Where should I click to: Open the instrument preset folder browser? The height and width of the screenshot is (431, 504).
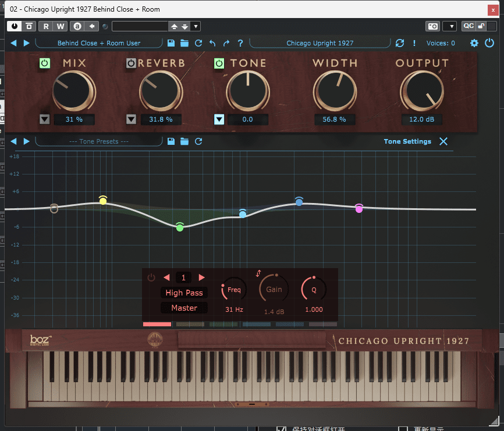point(184,43)
